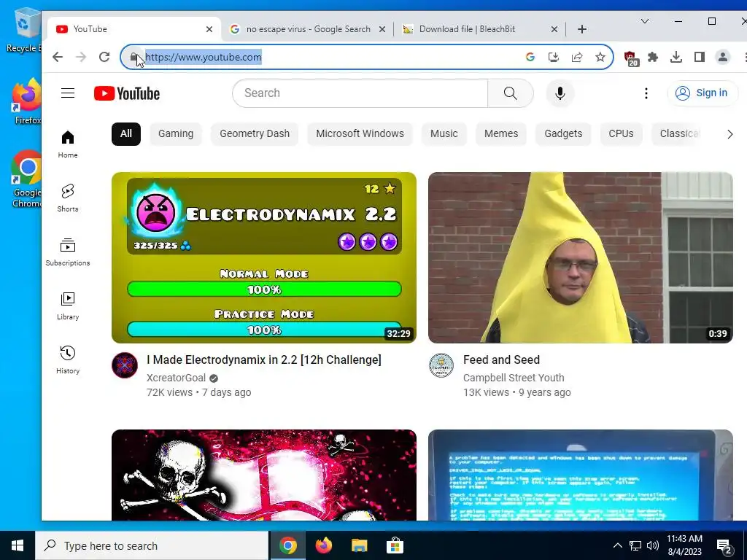The width and height of the screenshot is (747, 560).
Task: Filter by Geometry Dash chip
Action: 255,134
